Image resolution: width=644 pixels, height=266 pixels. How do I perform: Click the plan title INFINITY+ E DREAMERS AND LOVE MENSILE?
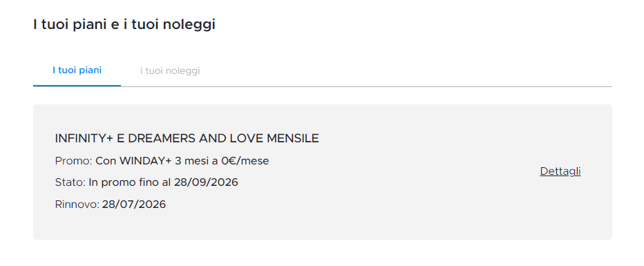(187, 138)
